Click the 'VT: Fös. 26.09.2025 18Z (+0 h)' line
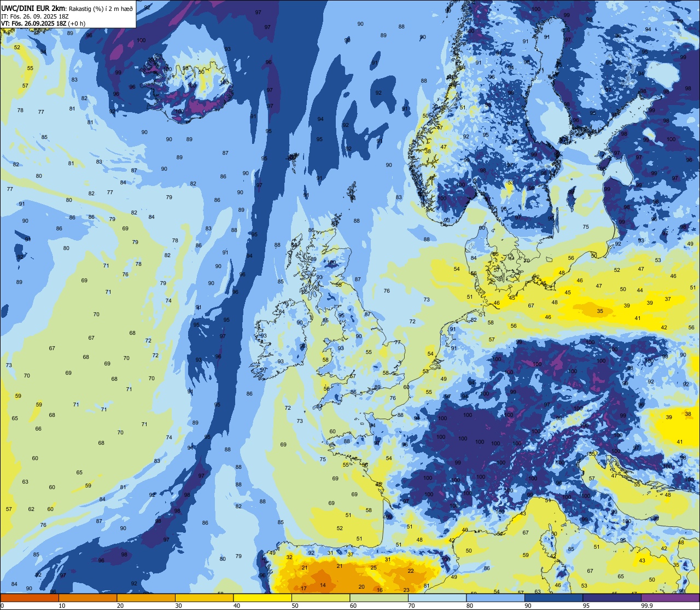This screenshot has height=610, width=700. [43, 24]
